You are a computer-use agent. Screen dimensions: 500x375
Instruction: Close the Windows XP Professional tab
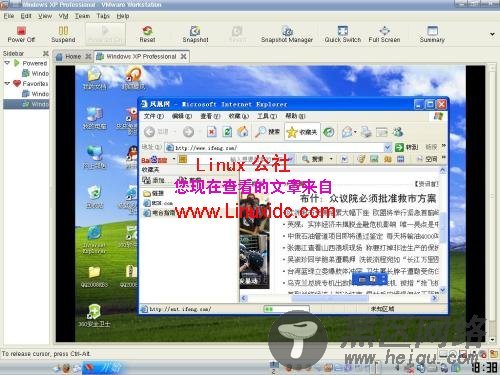point(183,57)
